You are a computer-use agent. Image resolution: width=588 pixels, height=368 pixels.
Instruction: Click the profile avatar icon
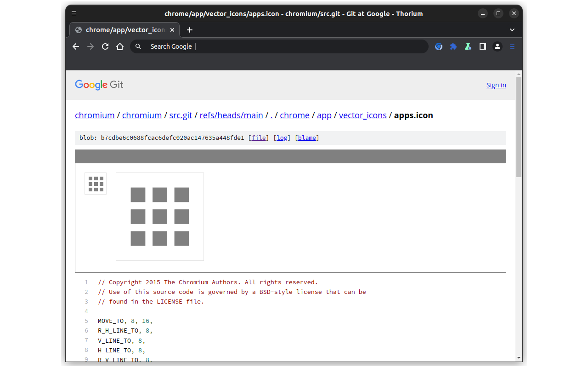tap(498, 46)
